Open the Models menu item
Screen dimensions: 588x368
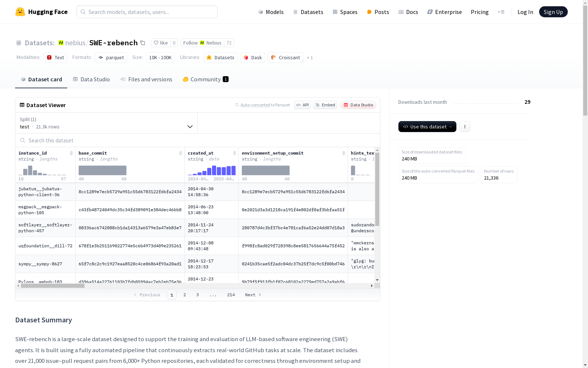(x=271, y=12)
